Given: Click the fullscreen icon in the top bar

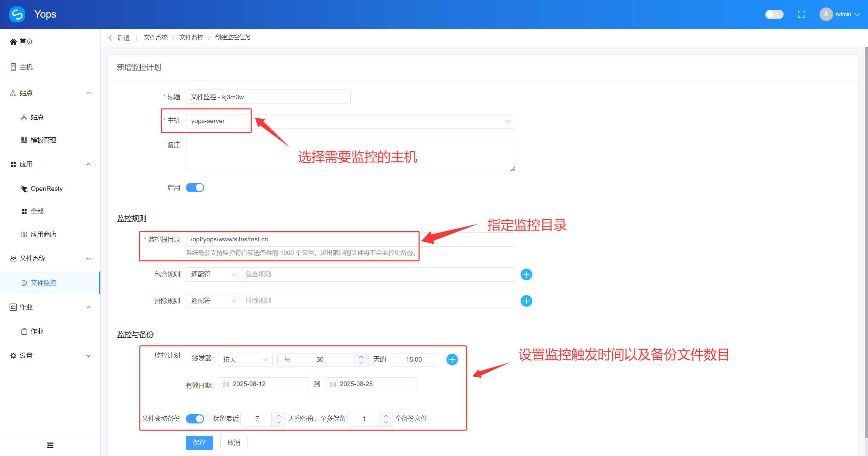Looking at the screenshot, I should [802, 14].
